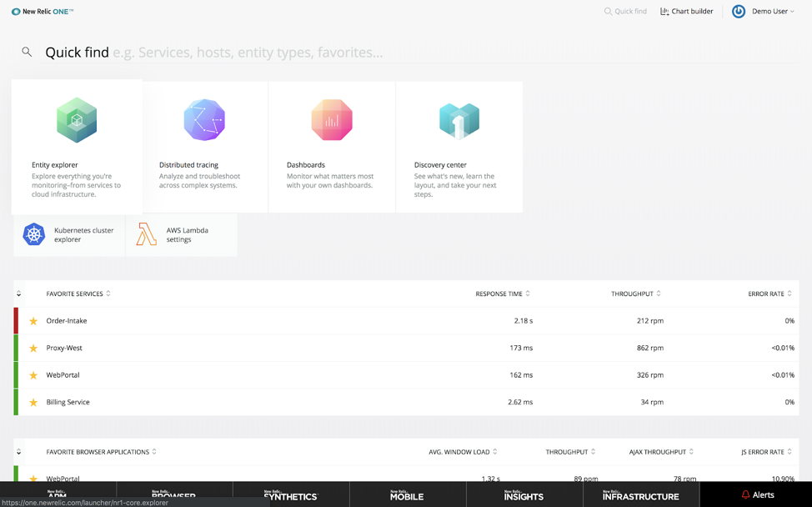This screenshot has height=507, width=812.
Task: Open AWS Lambda settings
Action: pos(181,234)
